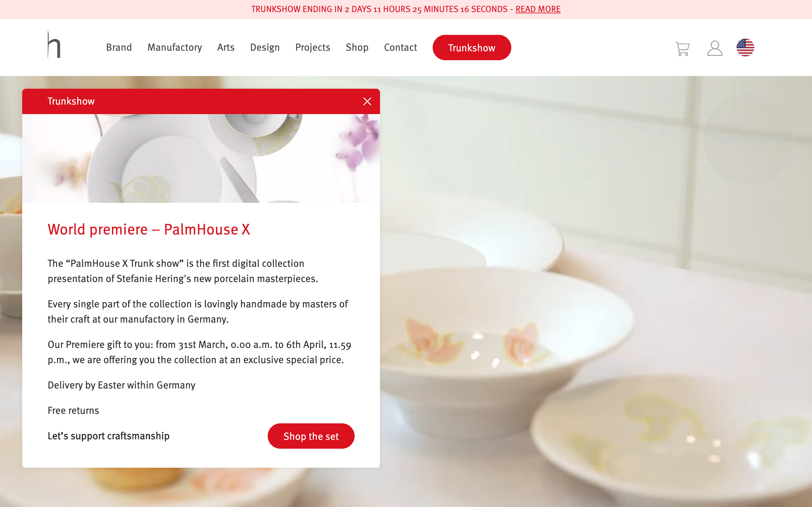Screen dimensions: 812x507
Task: Click the Hering 'h' logo
Action: tap(54, 44)
